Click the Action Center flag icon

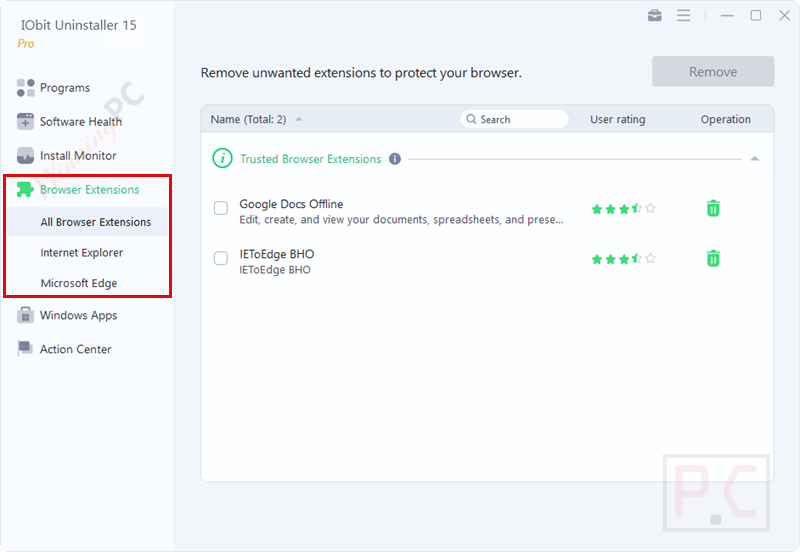click(25, 349)
